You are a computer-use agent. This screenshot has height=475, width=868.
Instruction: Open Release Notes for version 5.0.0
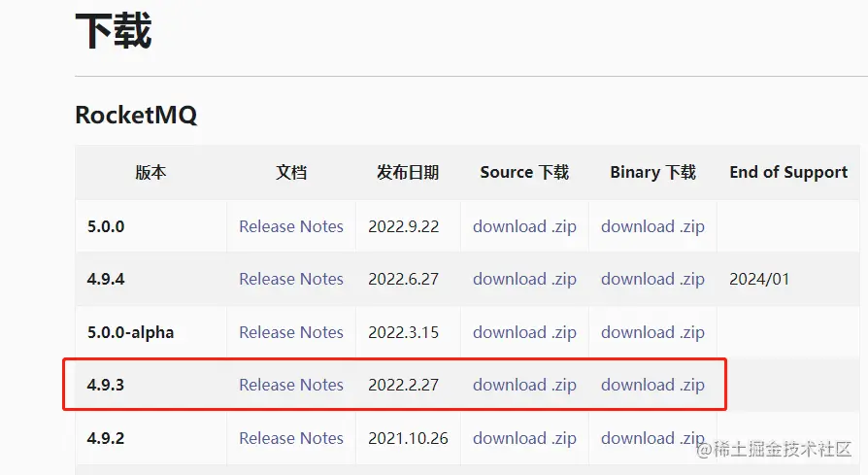pyautogui.click(x=291, y=226)
